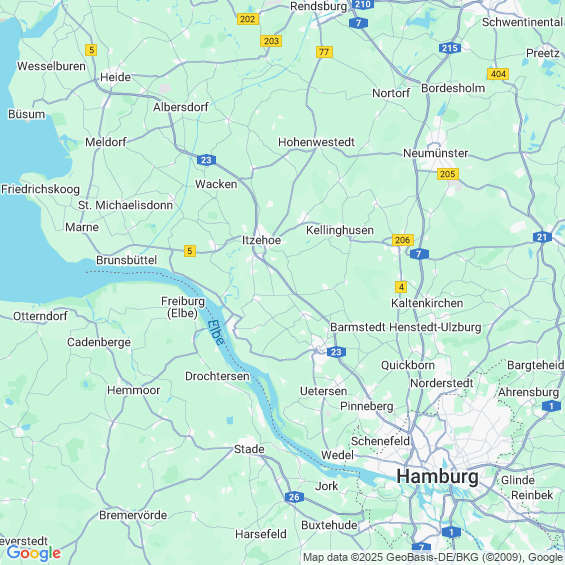Viewport: 565px width, 565px height.
Task: Select the Heide town label
Action: point(115,77)
